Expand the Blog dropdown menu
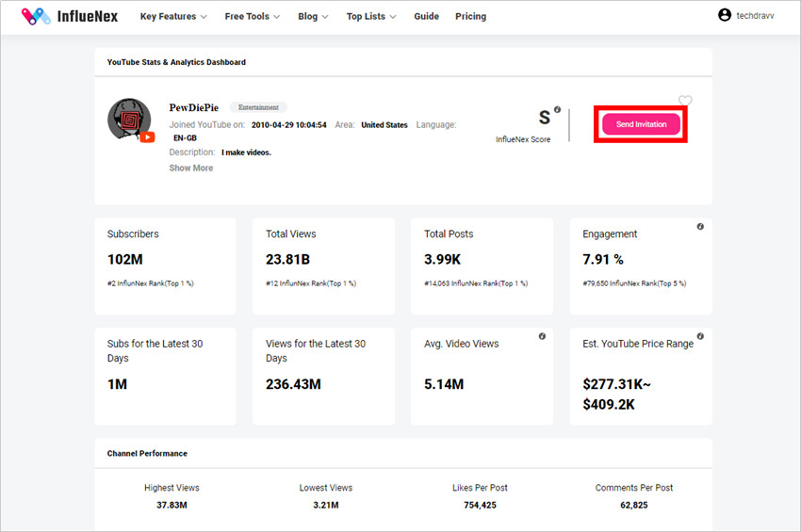This screenshot has width=801, height=532. tap(313, 16)
